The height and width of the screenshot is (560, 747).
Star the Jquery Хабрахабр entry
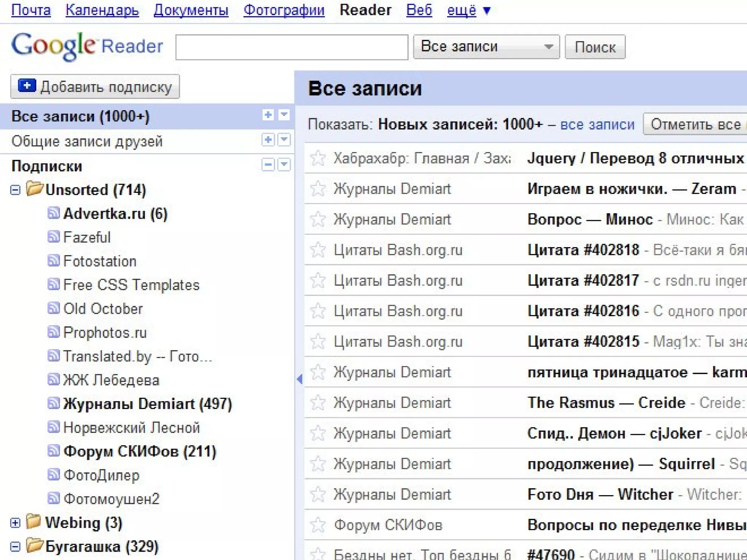(318, 158)
